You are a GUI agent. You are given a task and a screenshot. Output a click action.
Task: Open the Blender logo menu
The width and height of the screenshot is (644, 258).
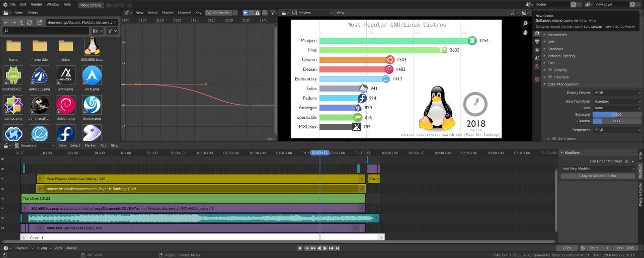(5, 4)
